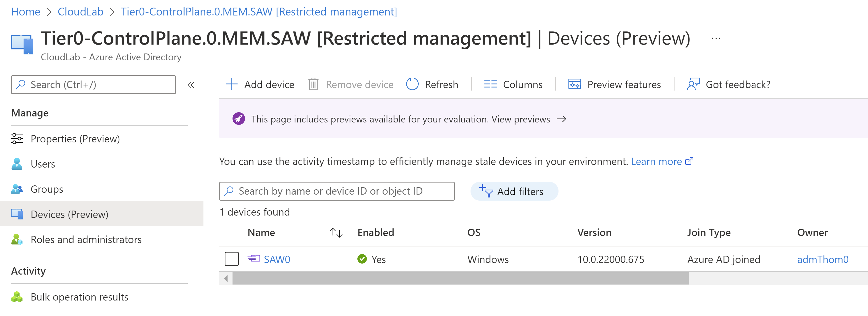The width and height of the screenshot is (868, 316).
Task: Click the Join Type column header
Action: pyautogui.click(x=709, y=232)
